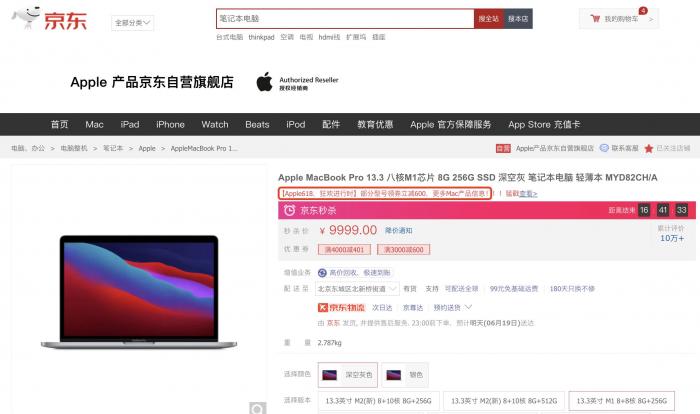
Task: Click the 台式电脑 hot search keyword
Action: tap(229, 37)
